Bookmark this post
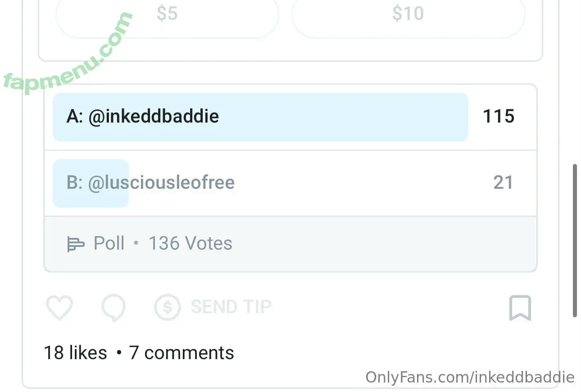The height and width of the screenshot is (392, 581). (520, 308)
